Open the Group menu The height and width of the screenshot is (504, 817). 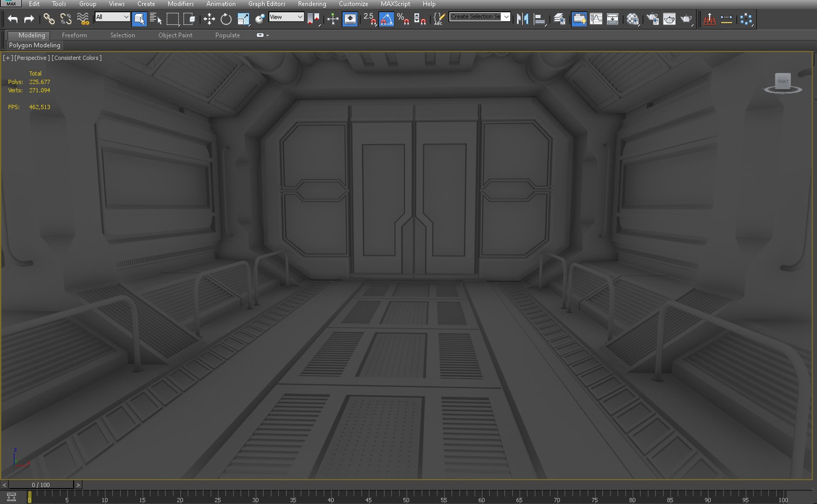tap(88, 4)
